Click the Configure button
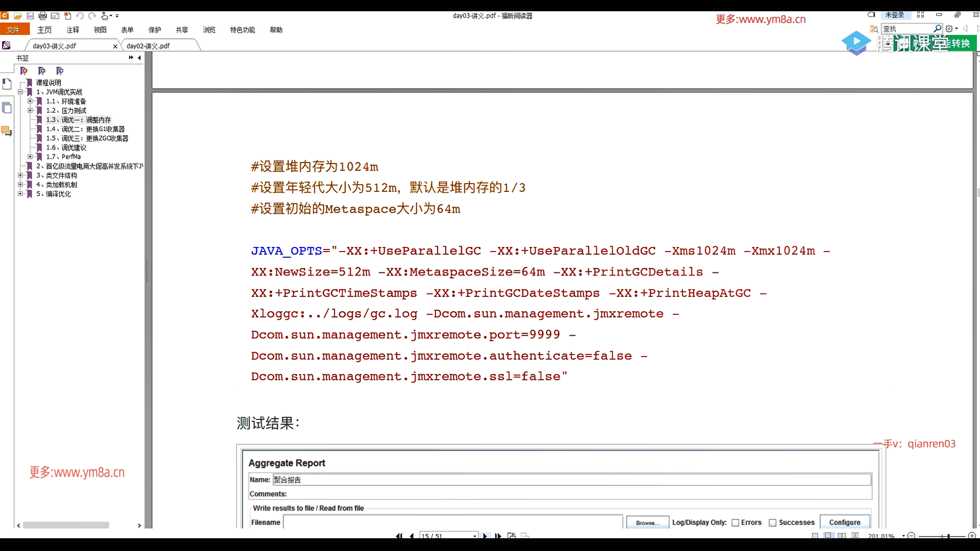This screenshot has width=980, height=551. coord(844,522)
